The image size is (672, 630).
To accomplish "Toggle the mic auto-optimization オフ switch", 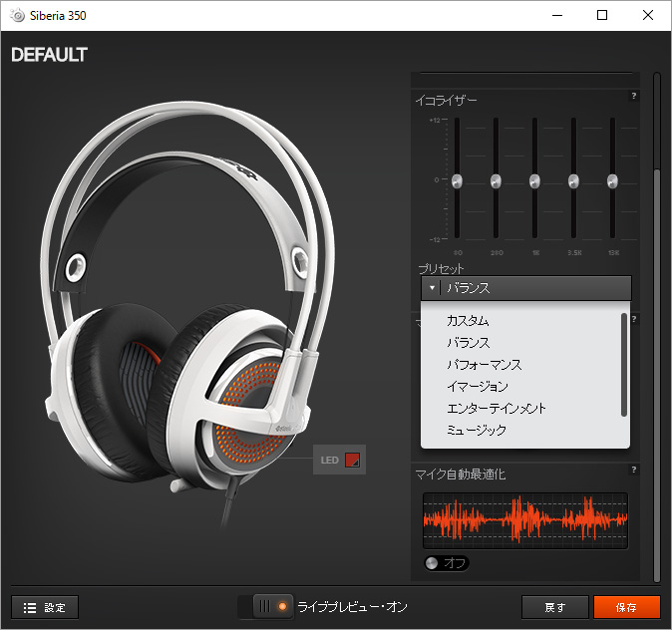I will pos(446,563).
